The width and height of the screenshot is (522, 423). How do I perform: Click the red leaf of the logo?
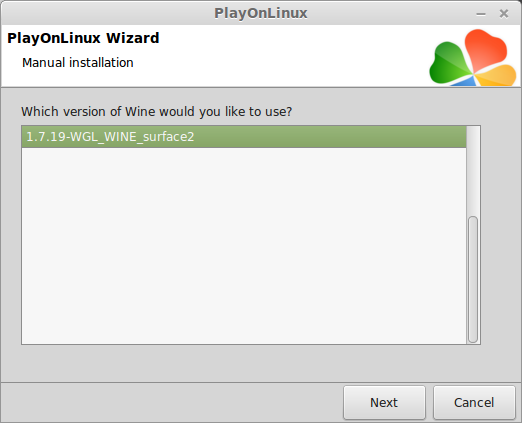tap(486, 49)
